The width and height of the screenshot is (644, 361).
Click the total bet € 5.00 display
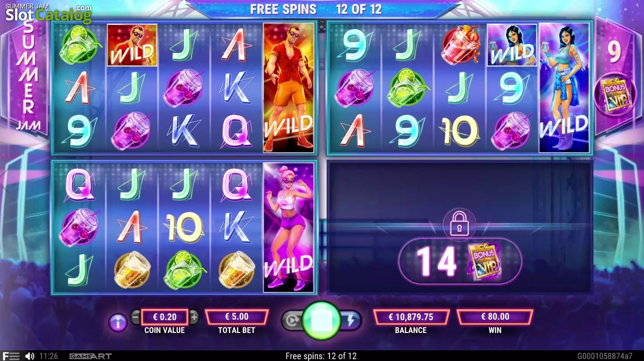pyautogui.click(x=237, y=317)
